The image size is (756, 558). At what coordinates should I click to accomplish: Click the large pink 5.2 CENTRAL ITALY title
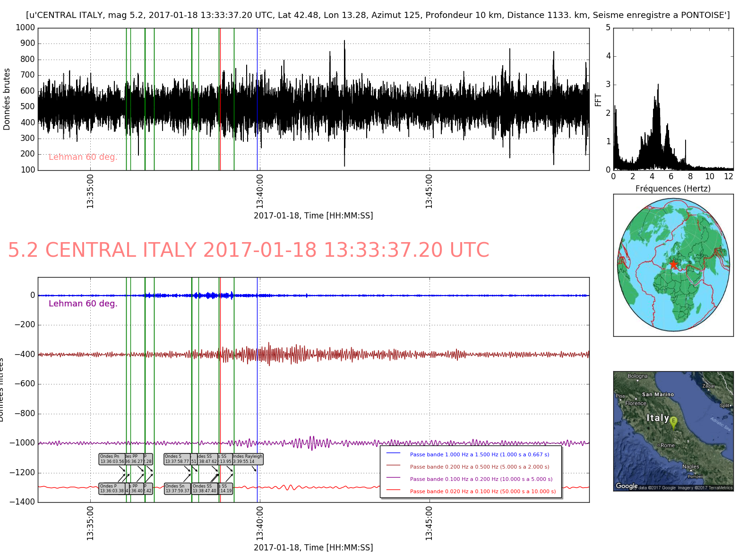click(249, 250)
